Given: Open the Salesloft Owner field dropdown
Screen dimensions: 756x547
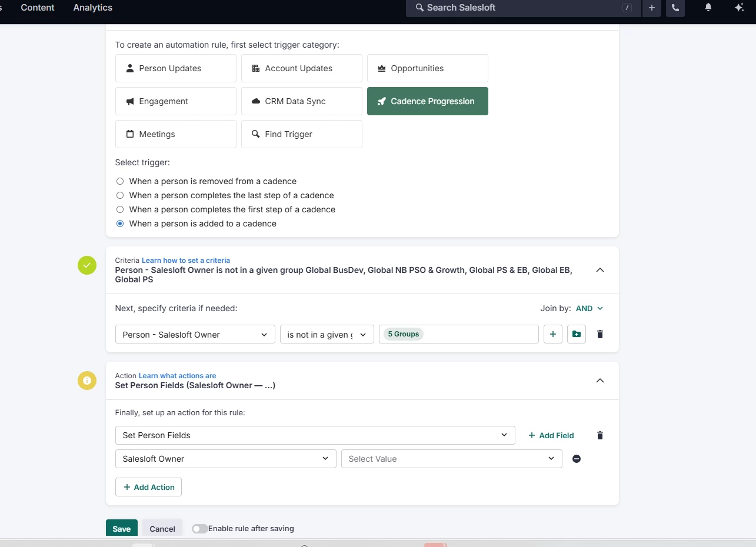Looking at the screenshot, I should coord(226,459).
